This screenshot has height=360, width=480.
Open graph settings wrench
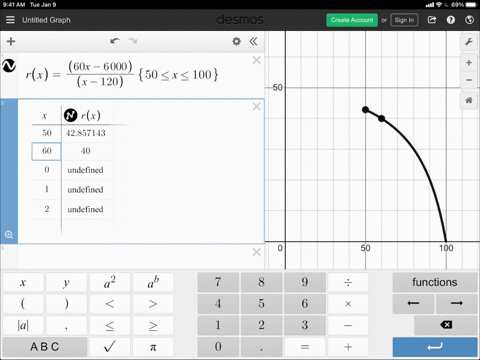point(469,42)
